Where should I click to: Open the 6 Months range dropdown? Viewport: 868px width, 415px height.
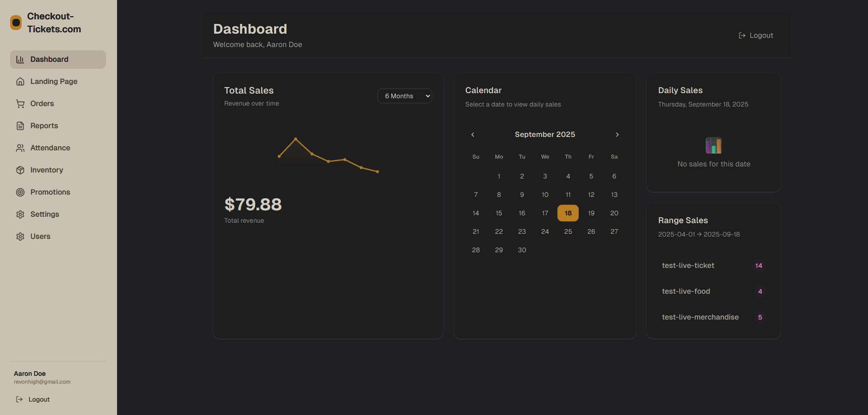tap(405, 96)
